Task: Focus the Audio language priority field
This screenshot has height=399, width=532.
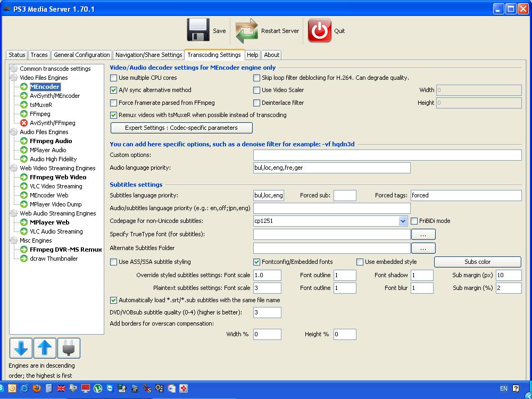Action: point(332,168)
